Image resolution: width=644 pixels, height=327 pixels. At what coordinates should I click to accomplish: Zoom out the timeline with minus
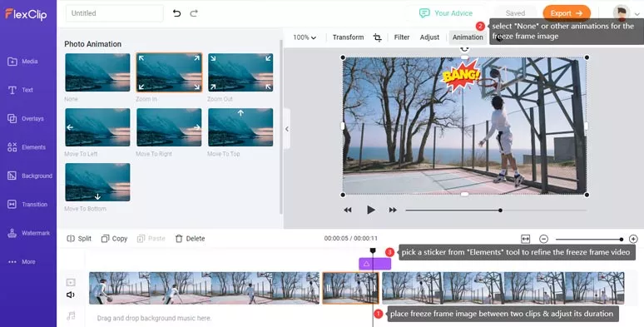tap(543, 239)
